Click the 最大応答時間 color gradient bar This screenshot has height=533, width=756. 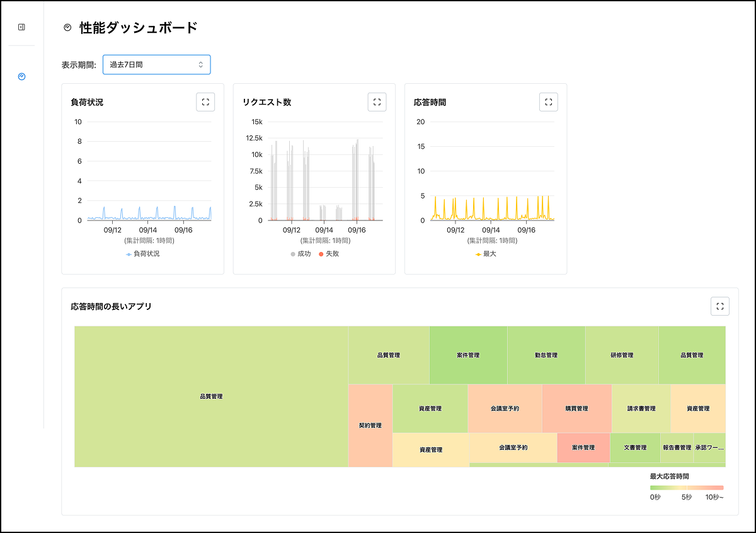[687, 488]
